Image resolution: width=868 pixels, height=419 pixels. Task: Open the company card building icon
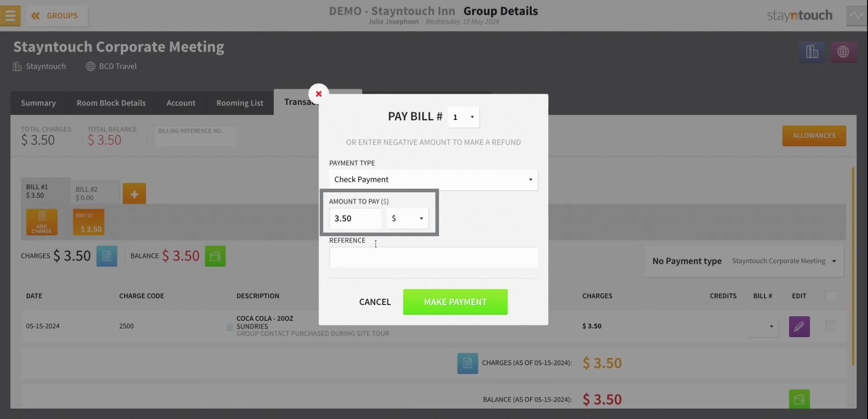tap(812, 52)
